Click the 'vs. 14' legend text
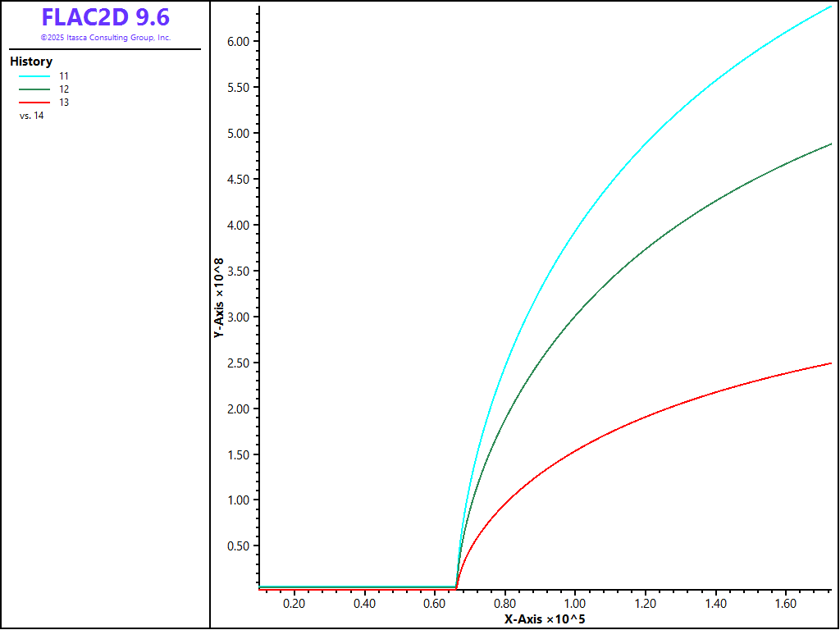The height and width of the screenshot is (630, 840). pos(31,116)
